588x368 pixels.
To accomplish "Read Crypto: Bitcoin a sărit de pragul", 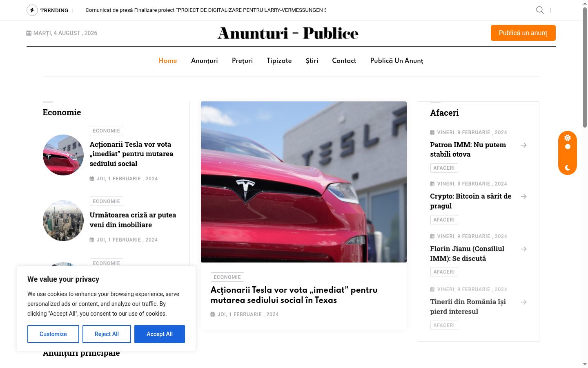I will [471, 201].
